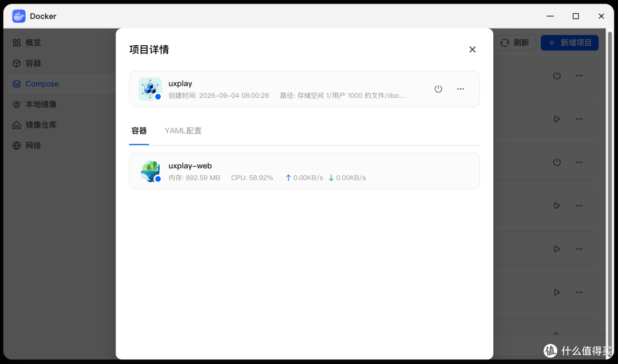
Task: Open 概览 in the sidebar
Action: coord(33,42)
